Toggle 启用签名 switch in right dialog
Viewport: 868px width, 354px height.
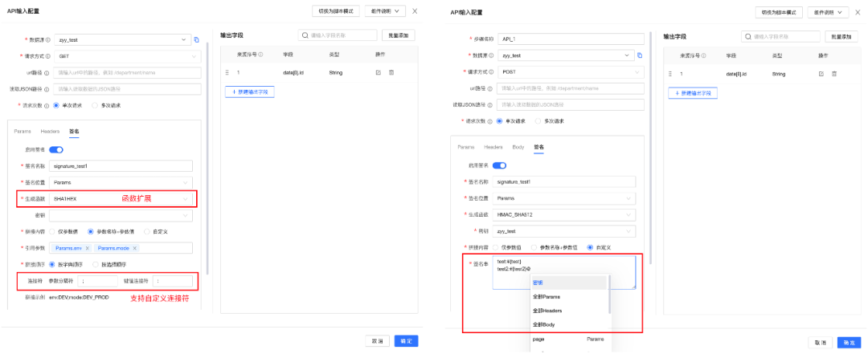(499, 165)
